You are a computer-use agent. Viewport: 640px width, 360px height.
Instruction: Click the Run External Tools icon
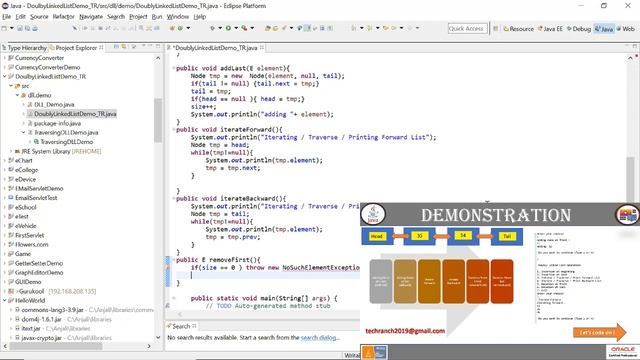244,28
